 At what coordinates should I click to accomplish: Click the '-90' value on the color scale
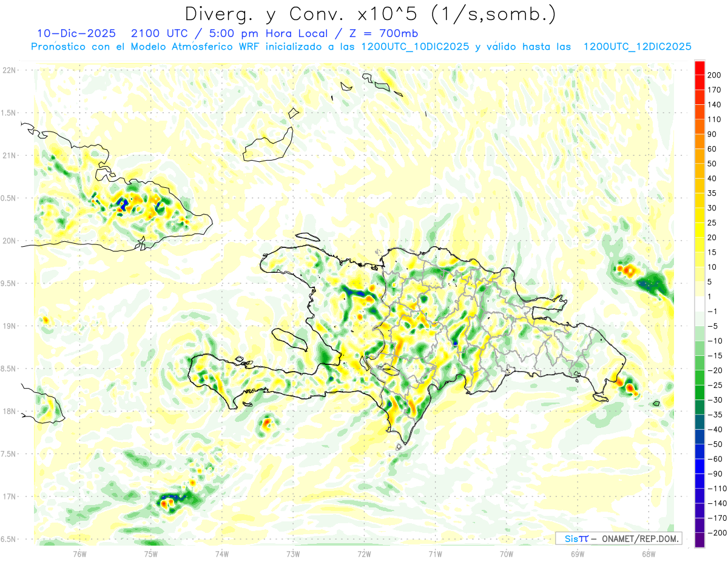714,474
